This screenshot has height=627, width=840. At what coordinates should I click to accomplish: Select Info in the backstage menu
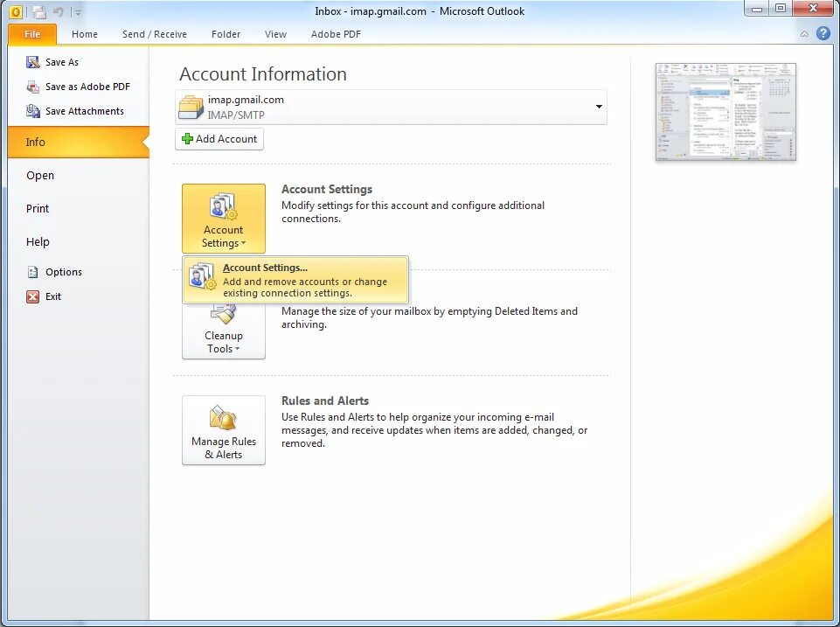[78, 142]
